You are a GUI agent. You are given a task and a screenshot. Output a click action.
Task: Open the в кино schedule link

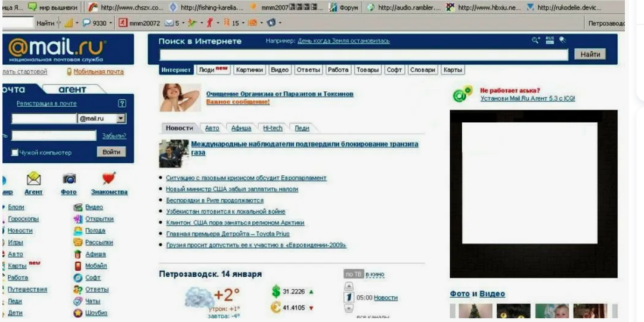pos(375,274)
